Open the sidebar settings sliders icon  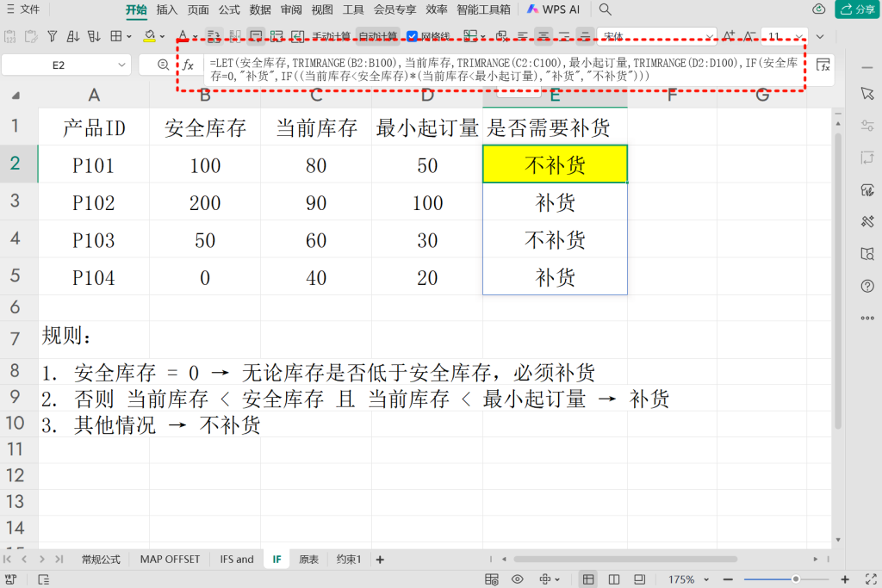point(867,126)
